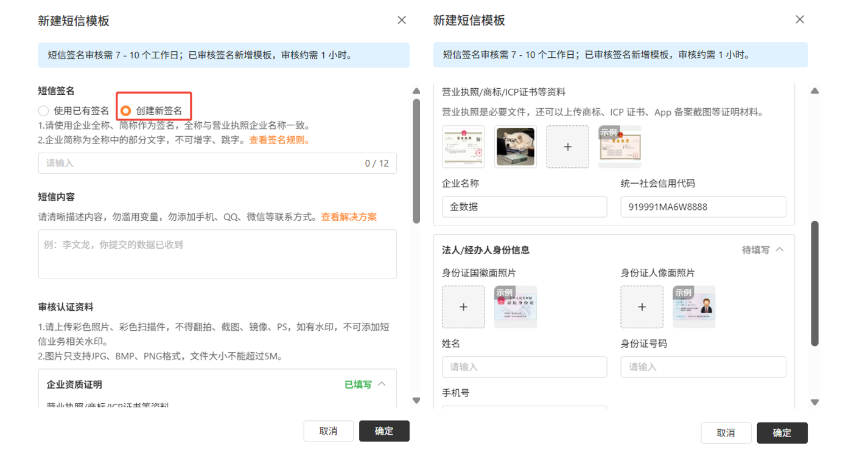Click the 姓名 input field
The width and height of the screenshot is (868, 453).
click(525, 367)
